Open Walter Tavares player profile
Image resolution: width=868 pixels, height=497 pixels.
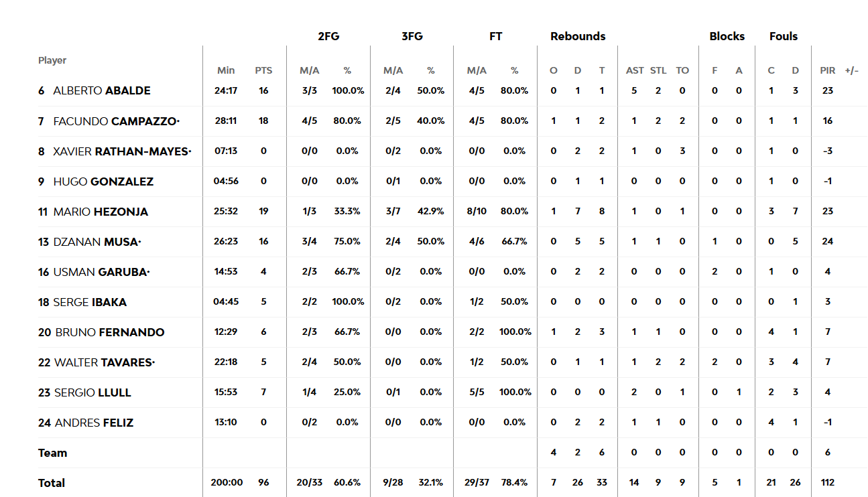(x=105, y=362)
